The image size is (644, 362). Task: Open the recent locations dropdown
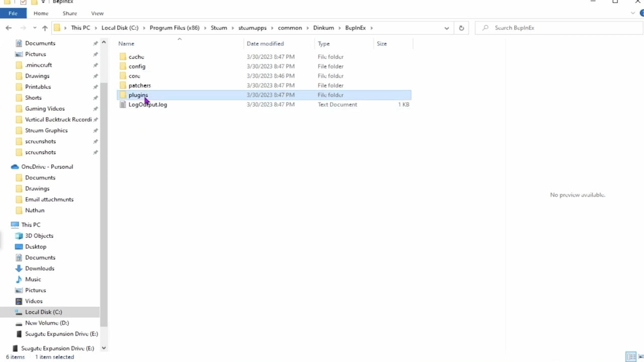point(35,28)
